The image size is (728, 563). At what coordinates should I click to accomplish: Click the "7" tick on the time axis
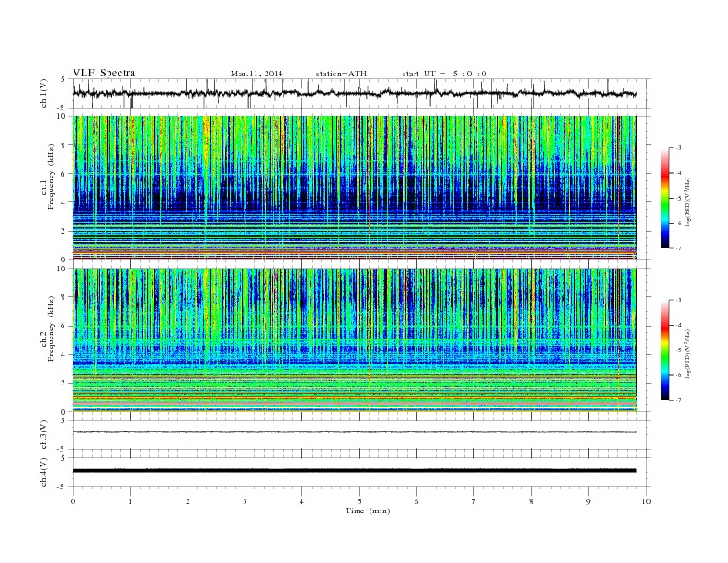click(x=474, y=501)
